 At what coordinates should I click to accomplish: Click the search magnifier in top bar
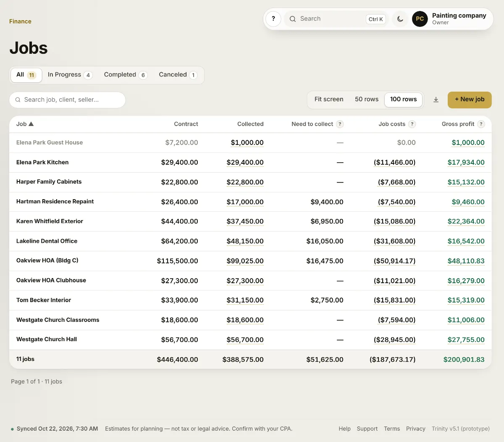(293, 19)
